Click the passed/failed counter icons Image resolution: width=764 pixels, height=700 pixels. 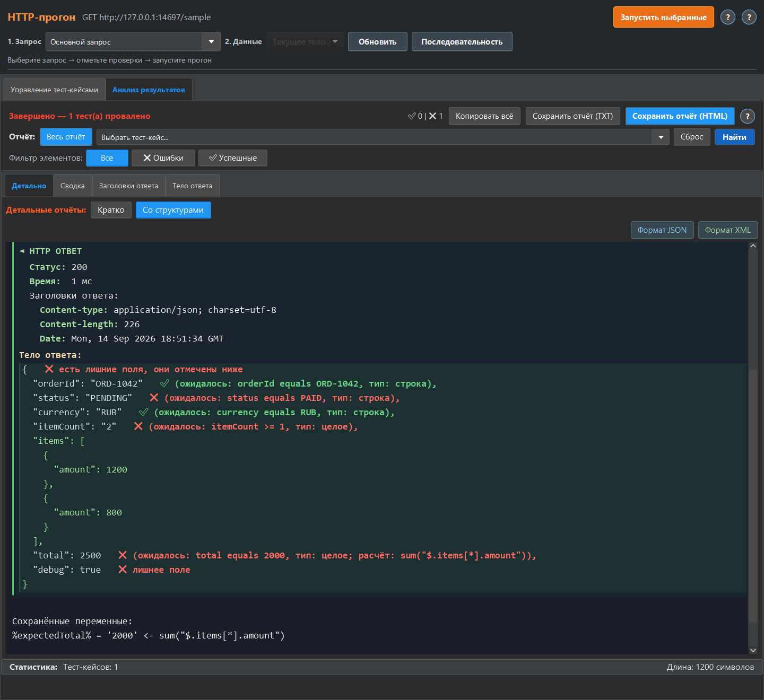pos(425,116)
